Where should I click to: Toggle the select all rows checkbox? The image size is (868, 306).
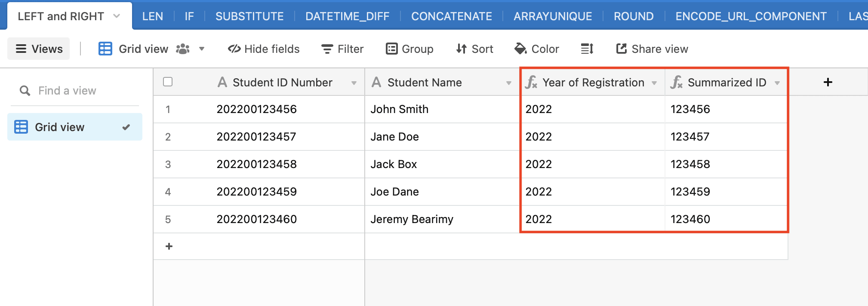168,82
